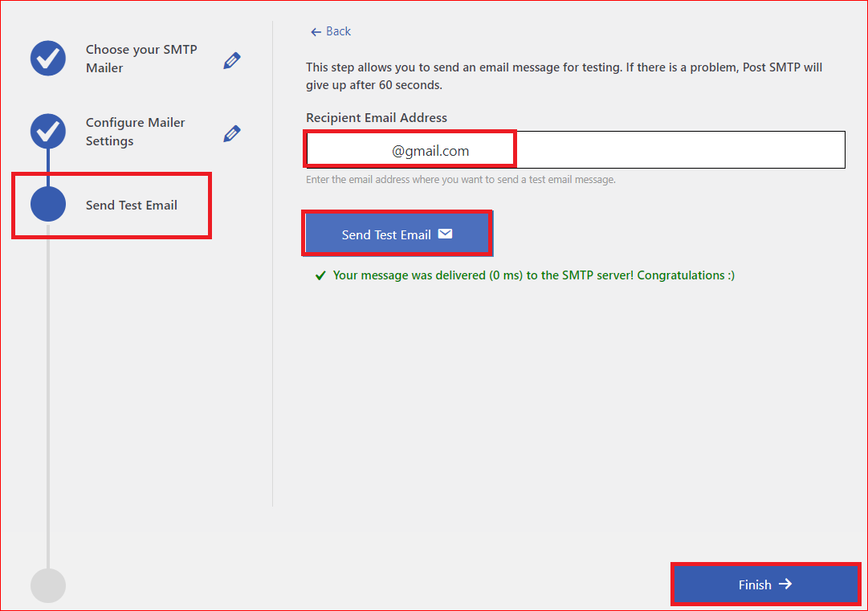
Task: Click the helper text below the email field
Action: [x=460, y=180]
